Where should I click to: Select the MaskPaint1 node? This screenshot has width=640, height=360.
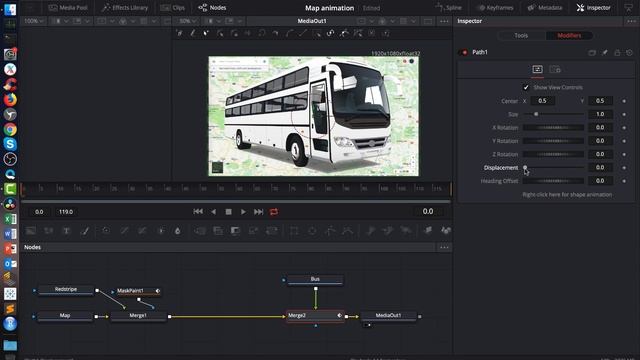point(136,291)
